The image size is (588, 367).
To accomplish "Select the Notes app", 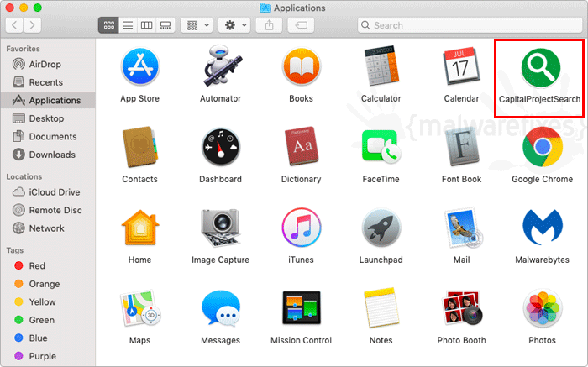I will (381, 308).
